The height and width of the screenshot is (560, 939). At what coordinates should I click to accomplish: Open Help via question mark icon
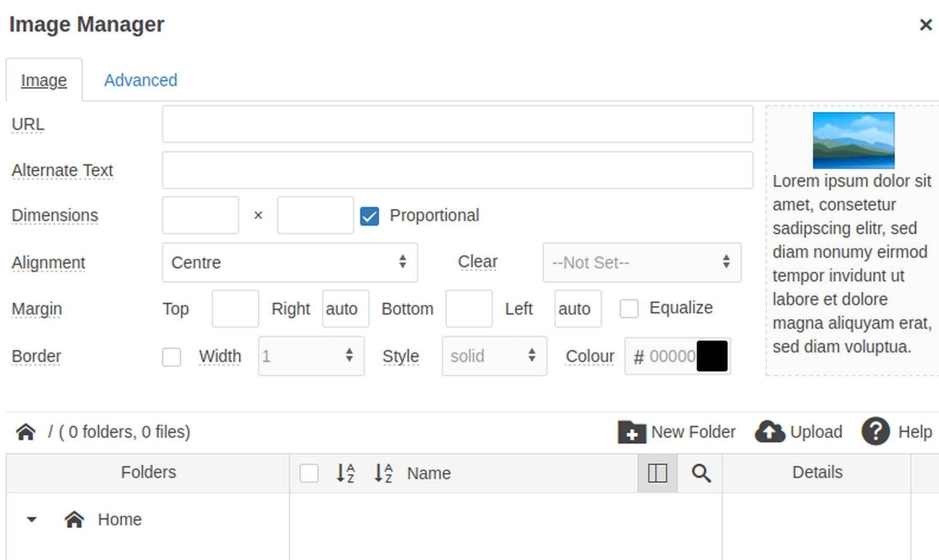875,432
